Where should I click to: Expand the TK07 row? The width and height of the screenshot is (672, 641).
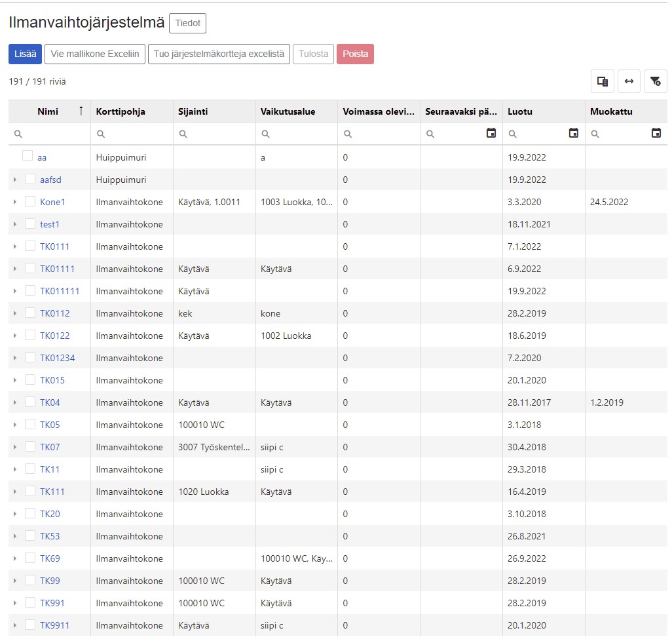pos(15,447)
